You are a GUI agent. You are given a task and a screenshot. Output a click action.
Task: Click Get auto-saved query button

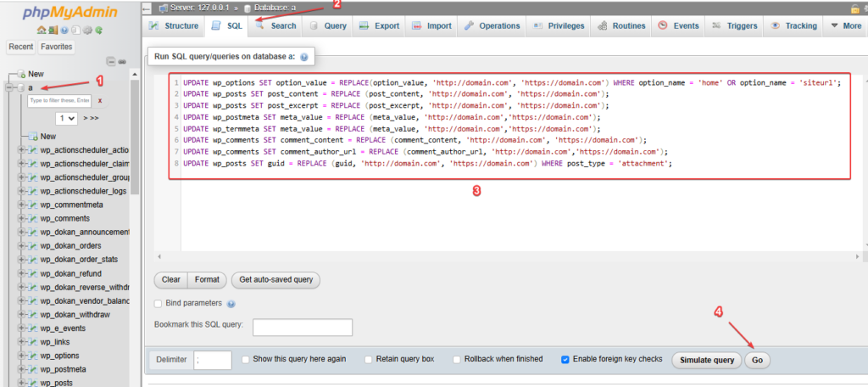click(275, 280)
